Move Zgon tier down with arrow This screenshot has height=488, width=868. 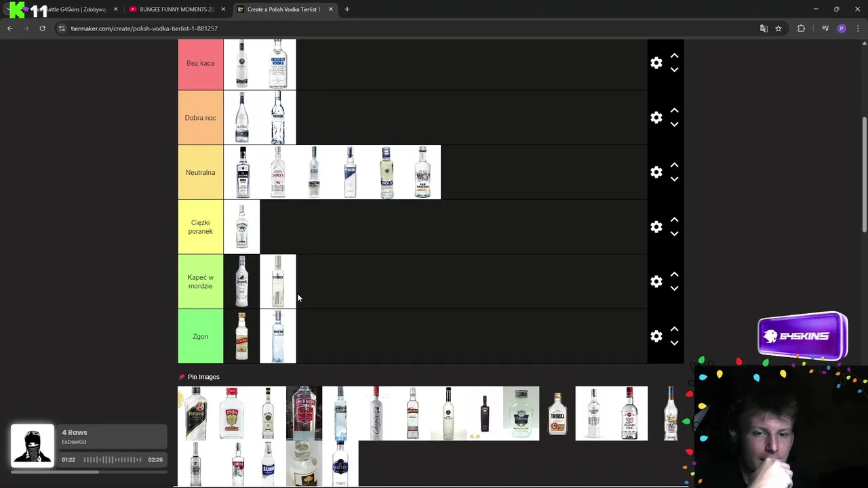(x=674, y=343)
